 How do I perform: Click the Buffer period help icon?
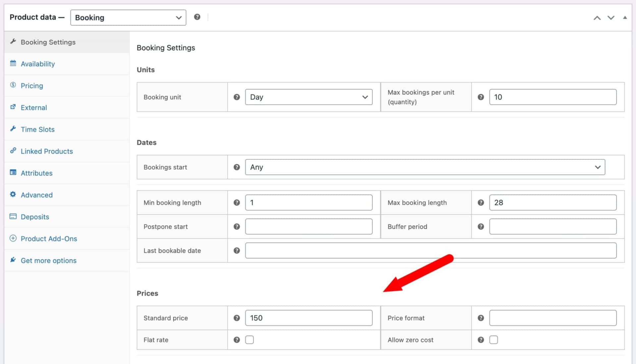(481, 227)
